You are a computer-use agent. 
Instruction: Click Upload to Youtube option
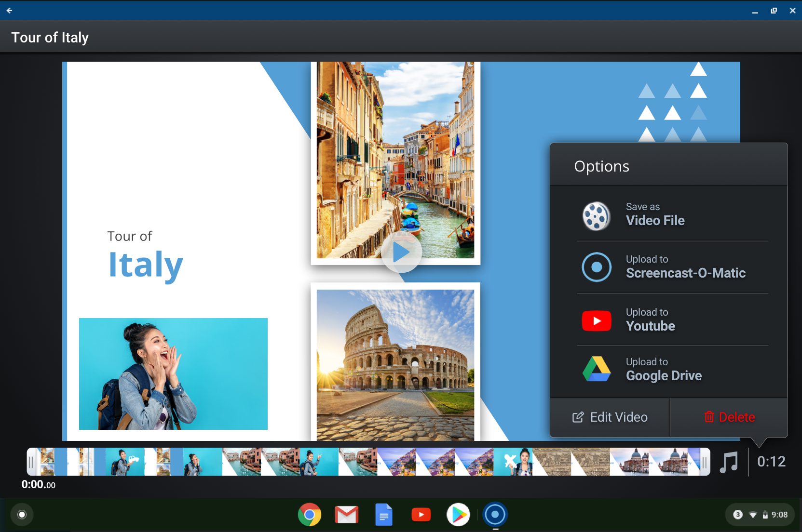650,320
